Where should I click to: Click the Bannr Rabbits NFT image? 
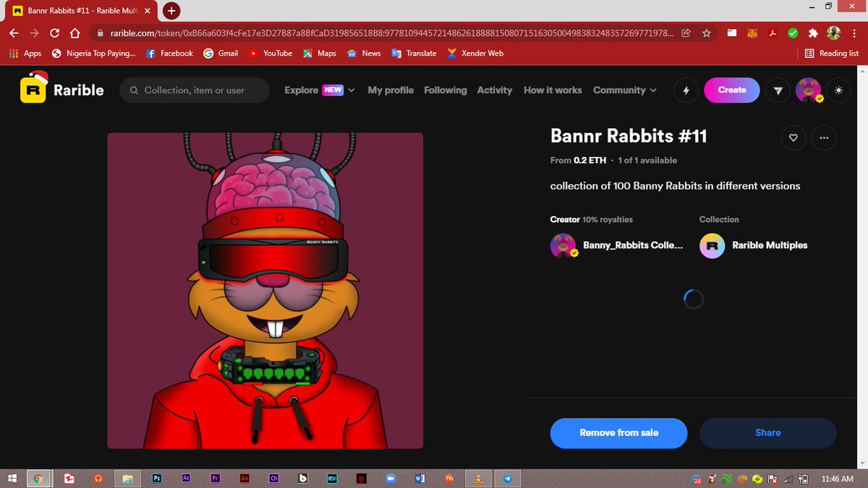tap(265, 291)
